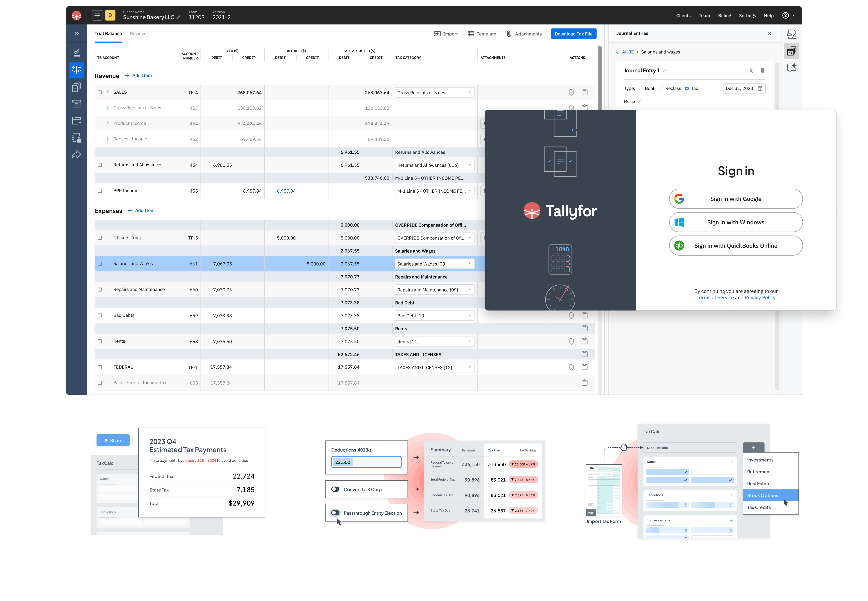The image size is (868, 601).
Task: Click the yellow D binder badge
Action: pos(110,15)
